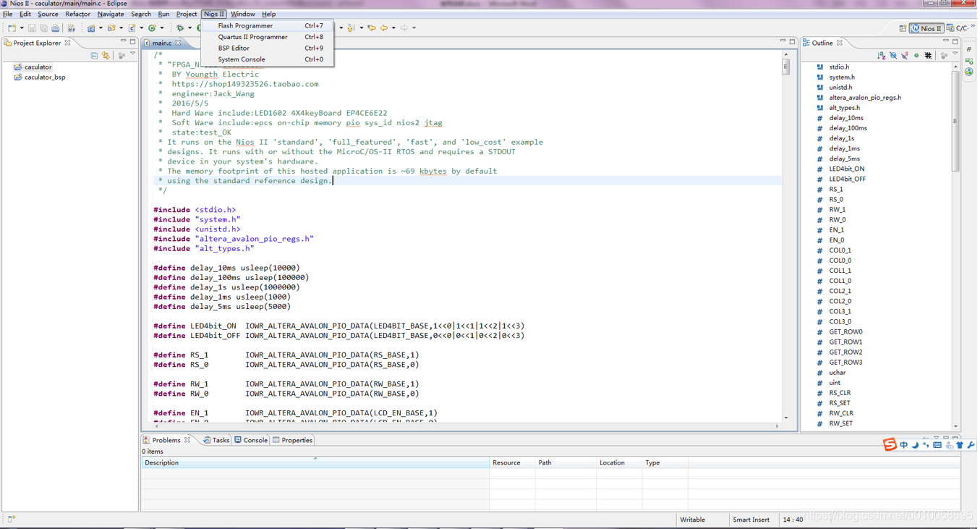
Task: Open the Window menu
Action: click(x=242, y=14)
